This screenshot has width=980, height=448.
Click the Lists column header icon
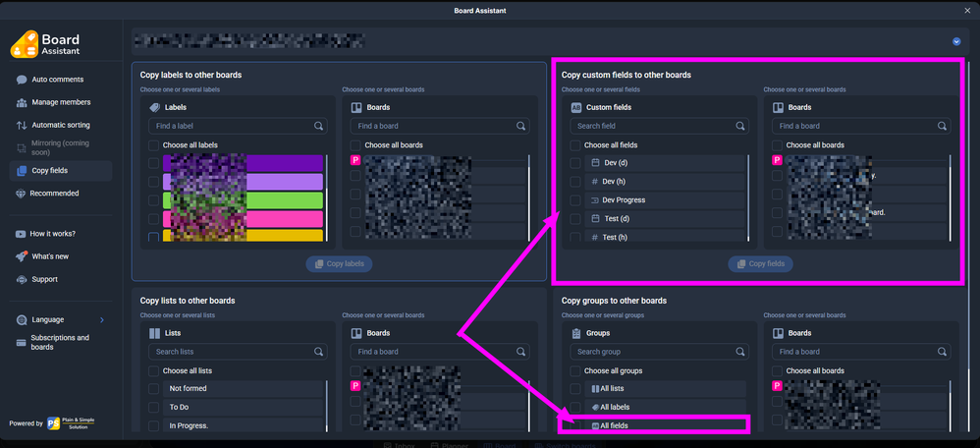(x=154, y=333)
